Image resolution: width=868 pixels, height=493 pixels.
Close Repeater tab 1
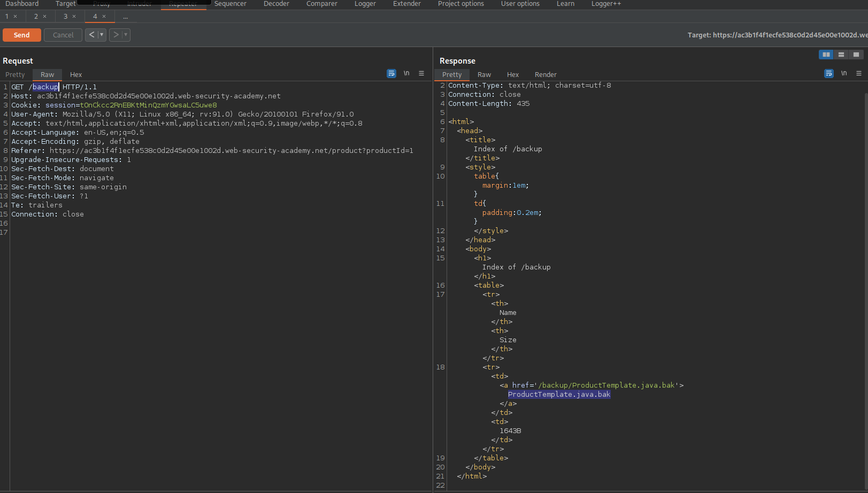tap(15, 16)
